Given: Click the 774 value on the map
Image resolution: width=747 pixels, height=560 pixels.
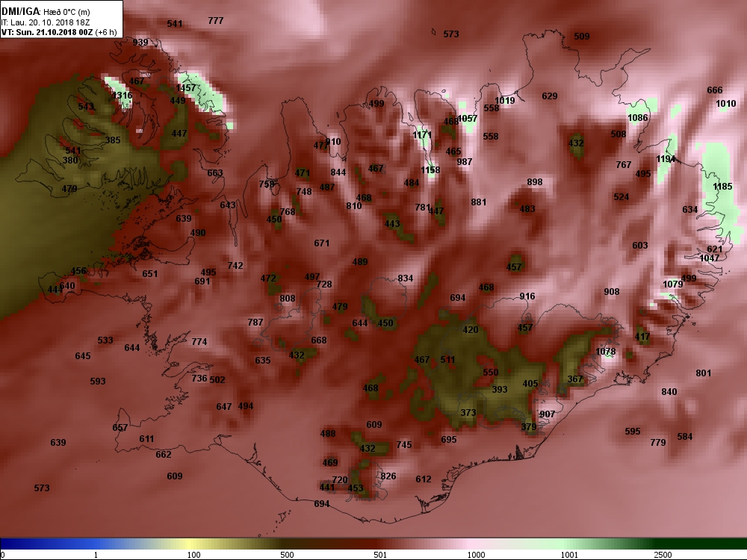Looking at the screenshot, I should (x=199, y=342).
